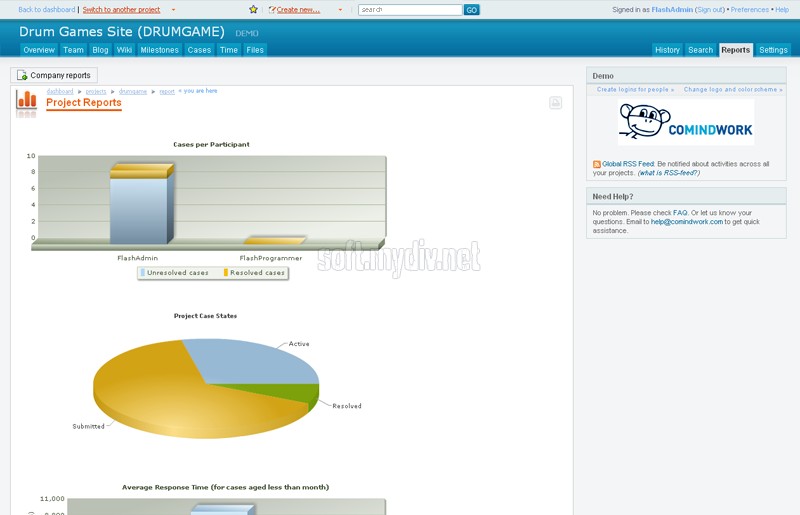The width and height of the screenshot is (800, 515).
Task: Open the Time tab
Action: 229,50
